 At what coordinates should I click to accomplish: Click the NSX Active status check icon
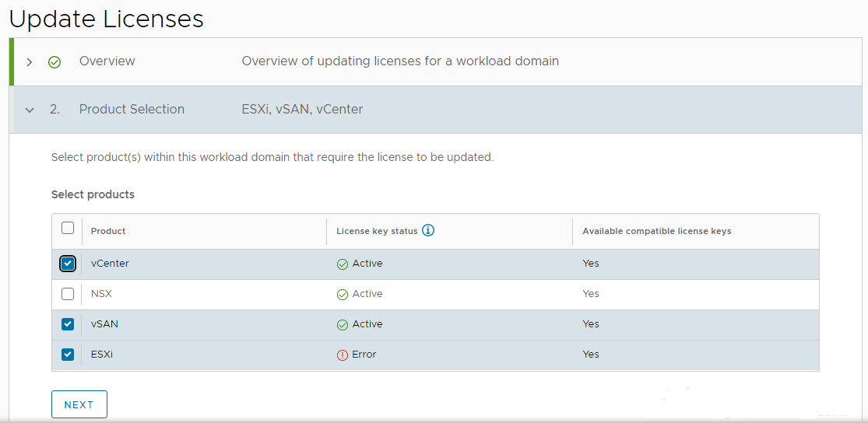[342, 295]
